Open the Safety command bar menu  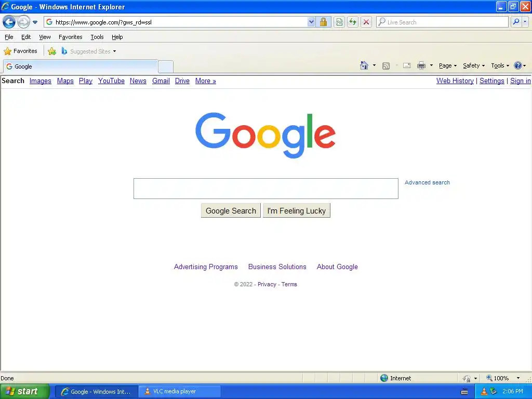(474, 66)
